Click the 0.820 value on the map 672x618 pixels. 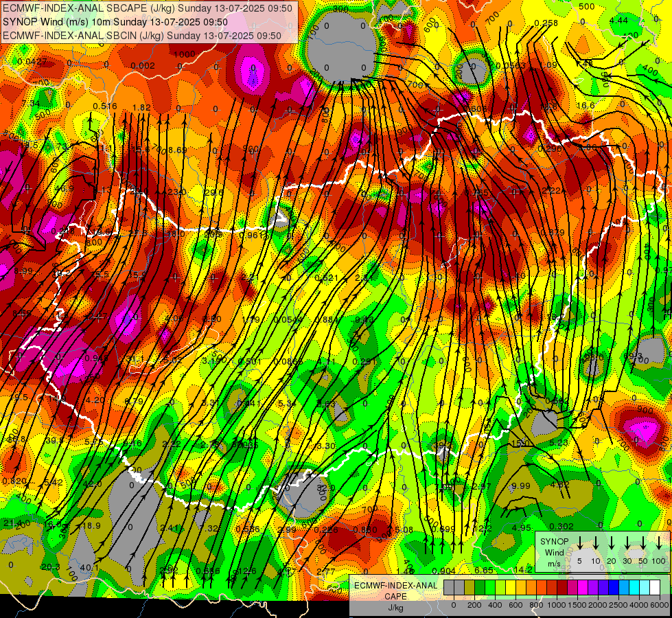coord(14,481)
